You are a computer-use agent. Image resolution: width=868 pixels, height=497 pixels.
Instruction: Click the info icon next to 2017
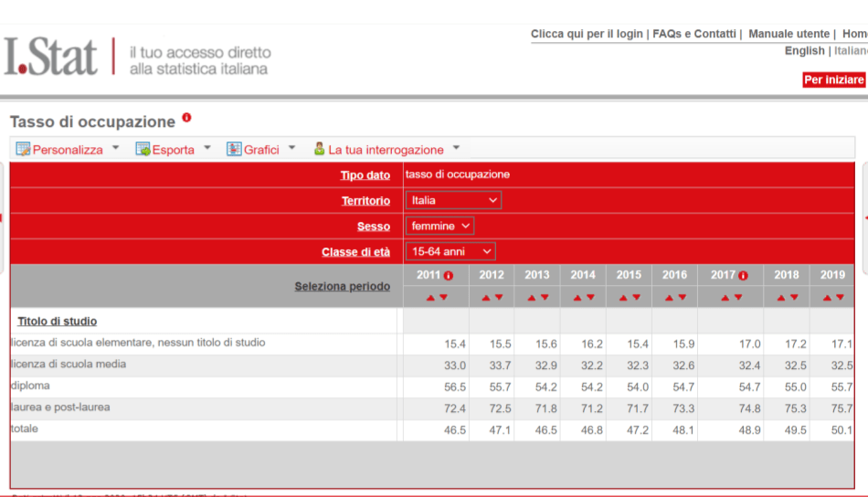743,275
